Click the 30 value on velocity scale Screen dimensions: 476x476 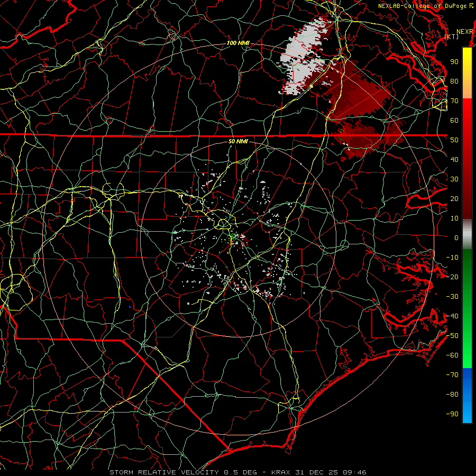tap(454, 179)
